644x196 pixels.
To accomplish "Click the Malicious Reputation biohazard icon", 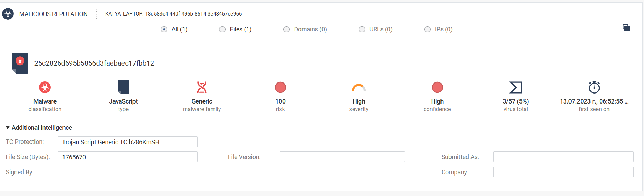I will click(x=8, y=14).
